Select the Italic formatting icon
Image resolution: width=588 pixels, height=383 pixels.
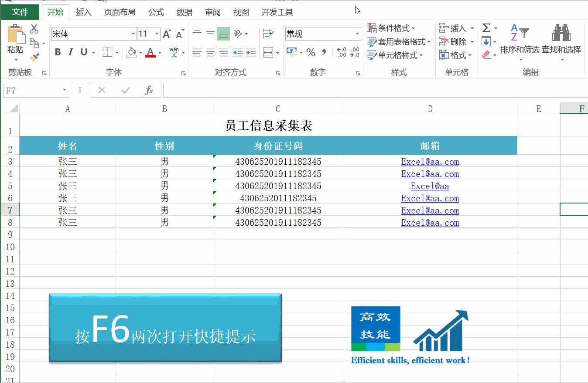[71, 51]
